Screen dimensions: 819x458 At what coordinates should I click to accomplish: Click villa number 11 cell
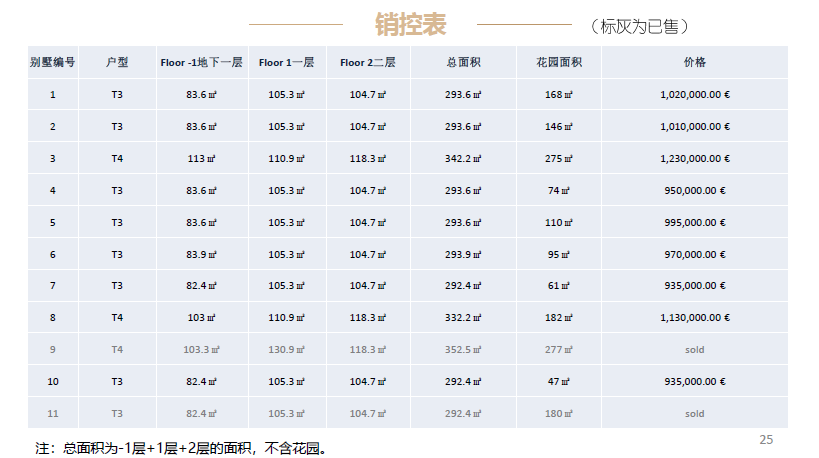(x=53, y=414)
